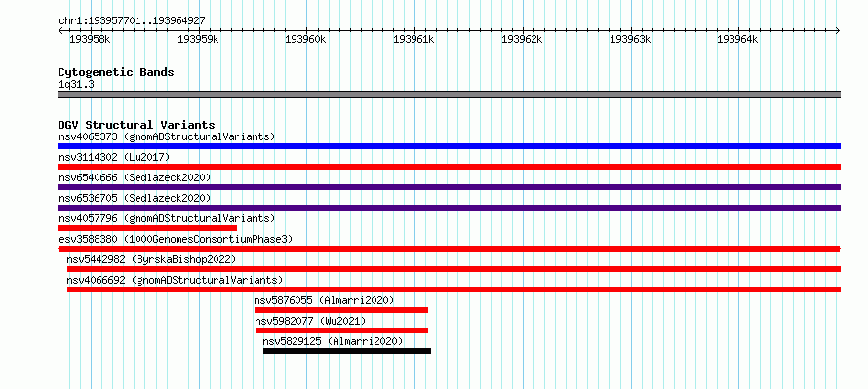Open nsv5829125 (Almarri2020) label
The height and width of the screenshot is (389, 868).
click(333, 341)
